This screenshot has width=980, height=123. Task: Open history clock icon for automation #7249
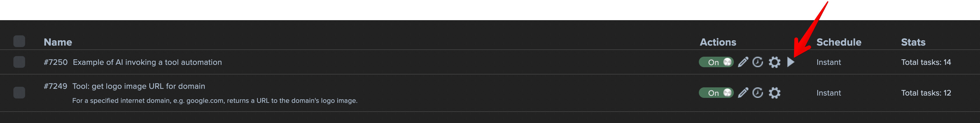click(758, 93)
